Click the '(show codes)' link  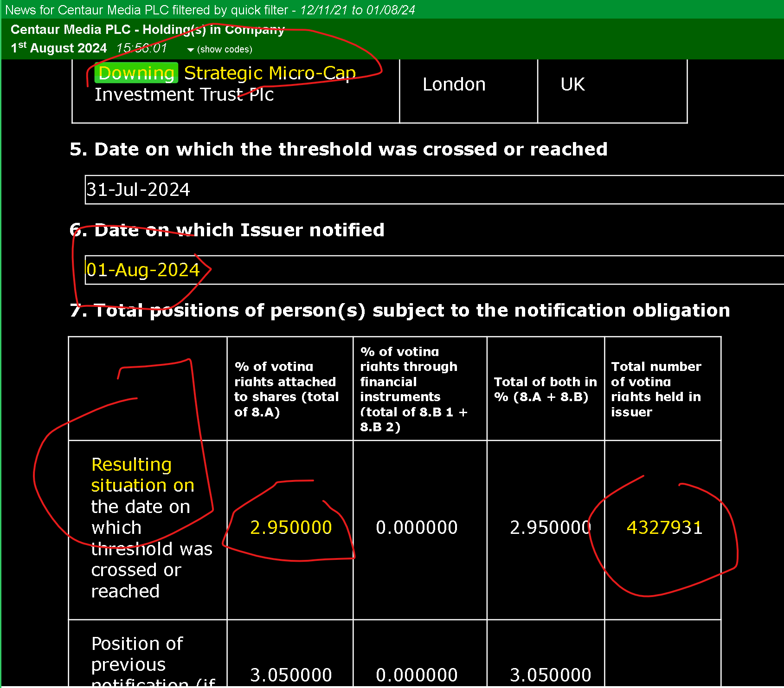(225, 49)
